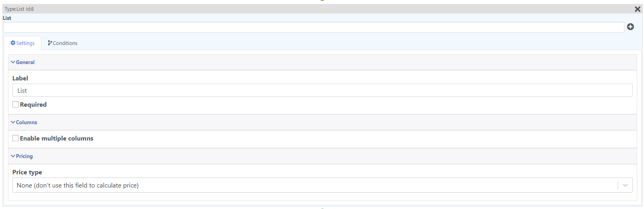Screen dimensions: 644x209
Task: Open the Price type dropdown
Action: (x=322, y=185)
